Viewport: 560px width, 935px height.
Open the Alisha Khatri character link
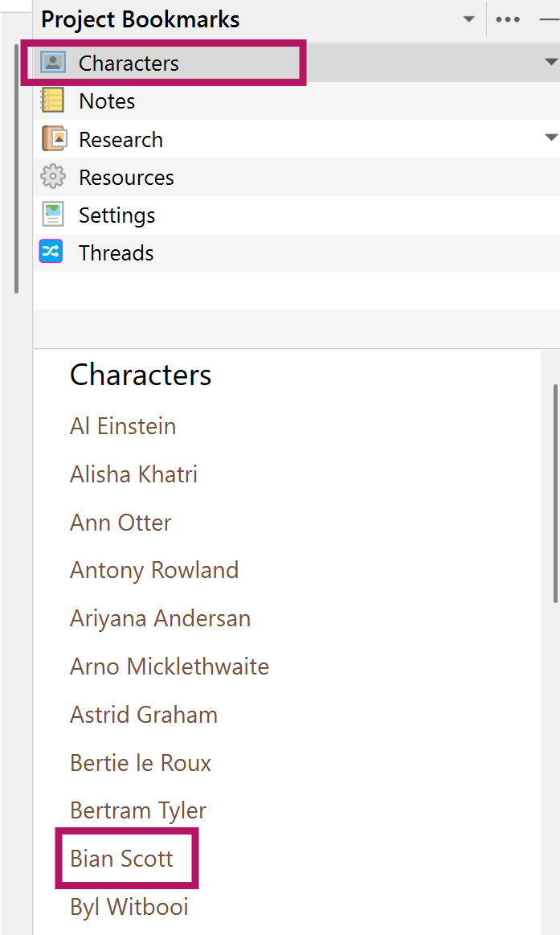(x=133, y=474)
